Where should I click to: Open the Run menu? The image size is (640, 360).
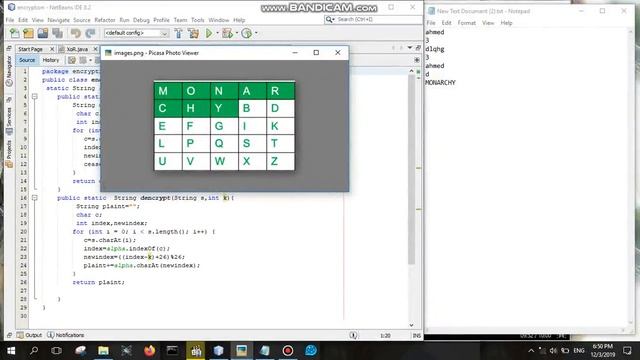(x=124, y=20)
